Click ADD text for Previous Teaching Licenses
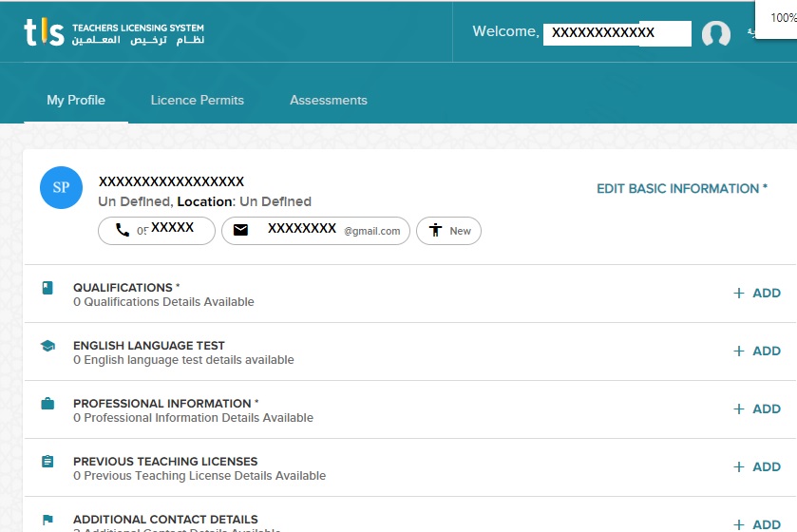Image resolution: width=797 pixels, height=532 pixels. tap(767, 467)
